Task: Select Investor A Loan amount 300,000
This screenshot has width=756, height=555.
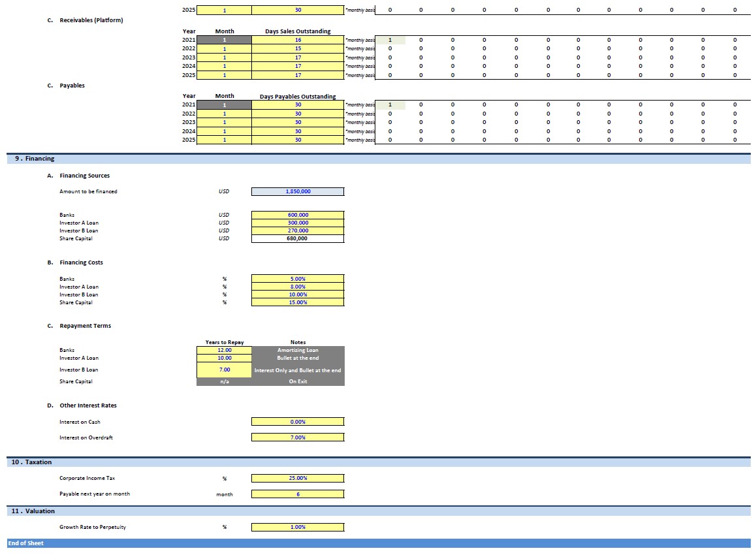Action: [298, 223]
